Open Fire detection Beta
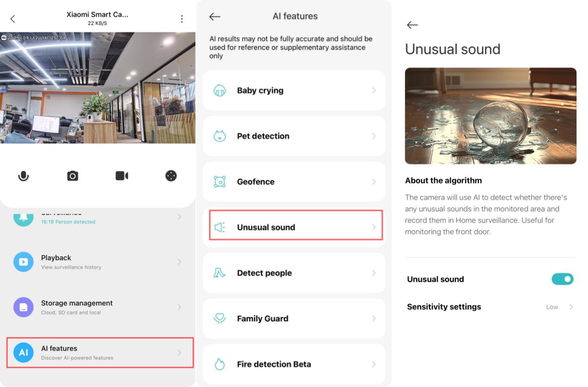588x387 pixels. 294,364
